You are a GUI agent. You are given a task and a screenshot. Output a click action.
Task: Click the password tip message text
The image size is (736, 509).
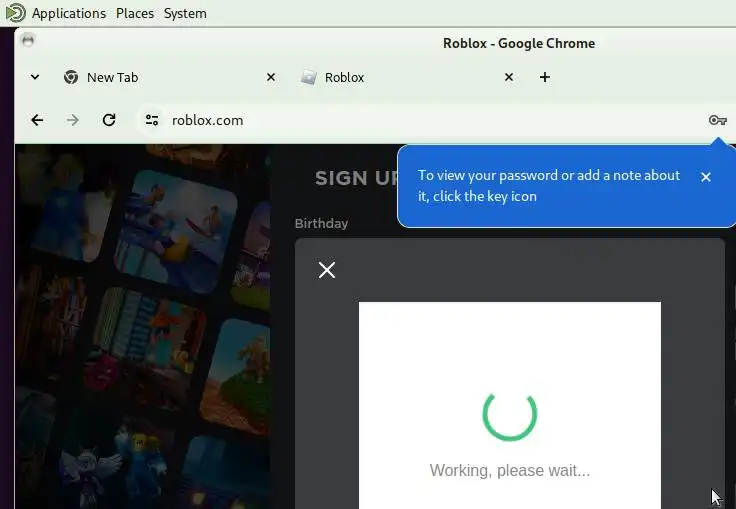coord(549,185)
